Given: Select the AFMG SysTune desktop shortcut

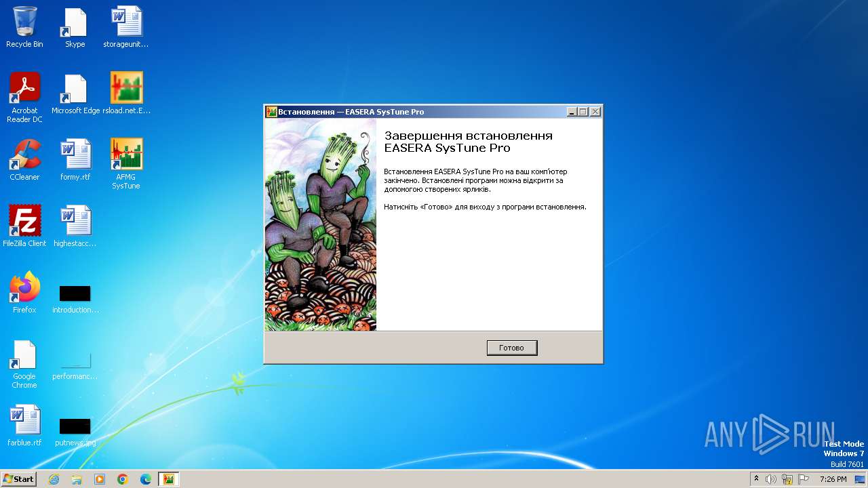Looking at the screenshot, I should (x=126, y=164).
